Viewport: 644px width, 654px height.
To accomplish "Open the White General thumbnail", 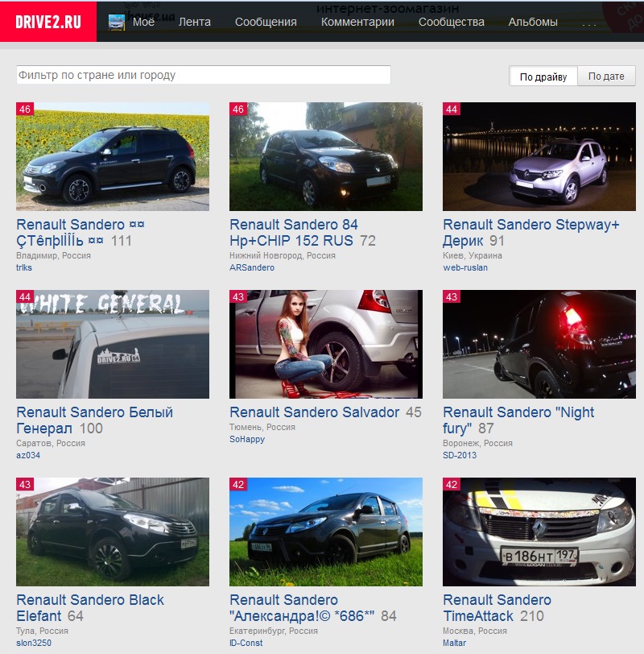I will 113,344.
